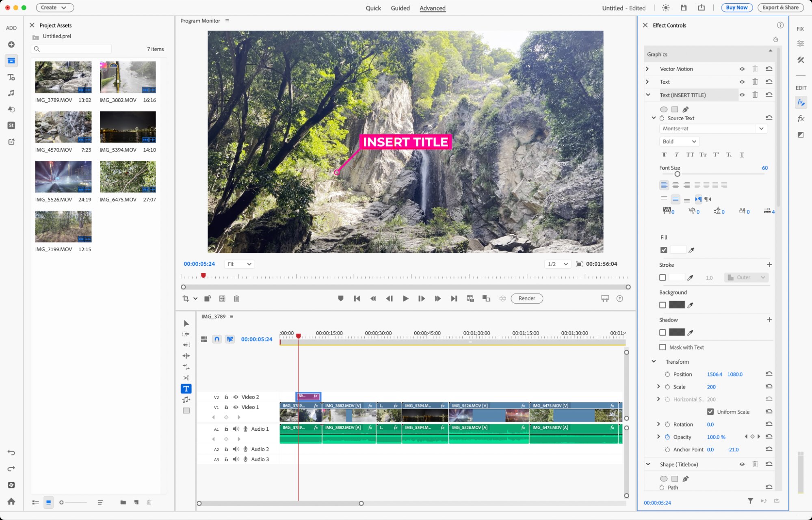Select the Razor scissors tool
The image size is (812, 520).
[186, 378]
